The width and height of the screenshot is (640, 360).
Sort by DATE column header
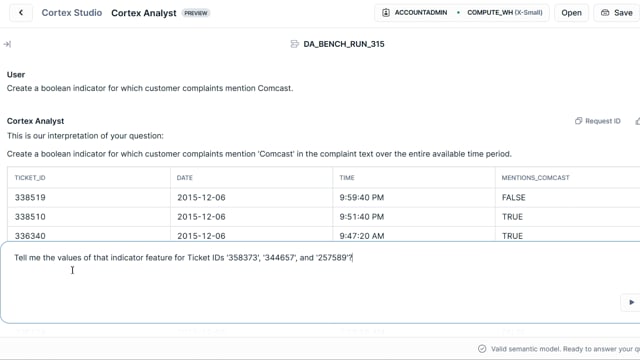coord(184,178)
